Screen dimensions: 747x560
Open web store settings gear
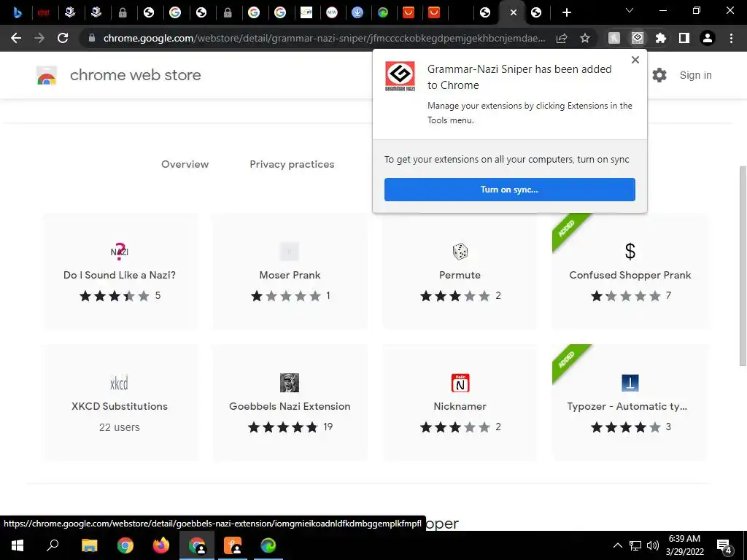point(659,75)
